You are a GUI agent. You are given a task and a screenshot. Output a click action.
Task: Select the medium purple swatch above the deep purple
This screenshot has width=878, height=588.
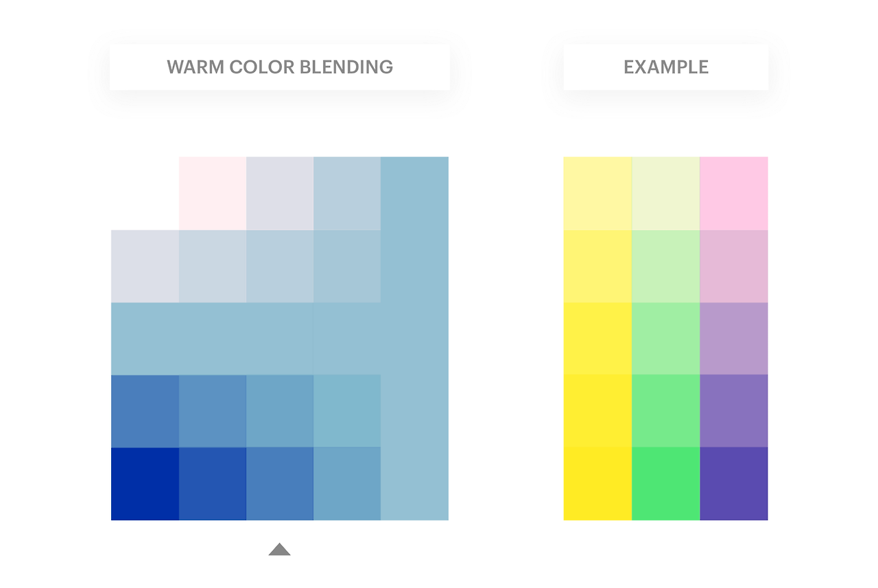point(734,411)
